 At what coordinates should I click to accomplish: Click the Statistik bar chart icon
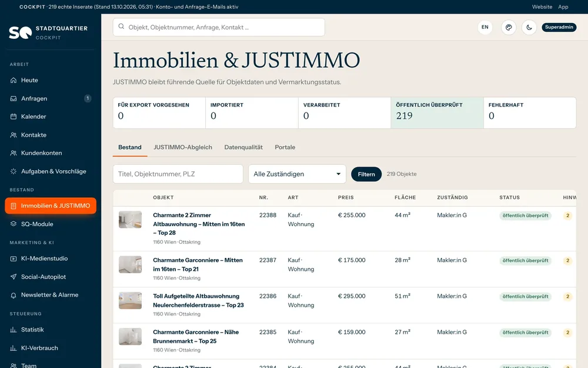(14, 330)
